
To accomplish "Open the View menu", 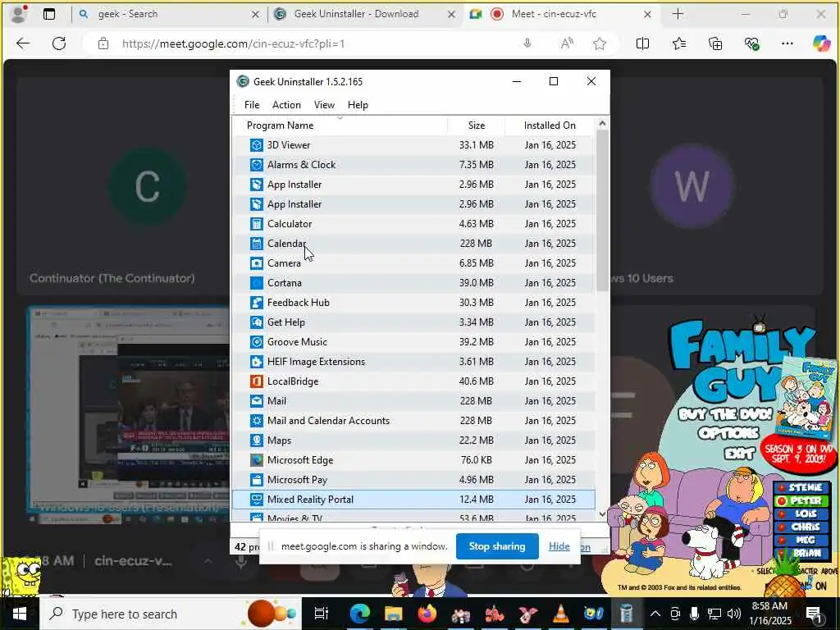I will pyautogui.click(x=324, y=105).
